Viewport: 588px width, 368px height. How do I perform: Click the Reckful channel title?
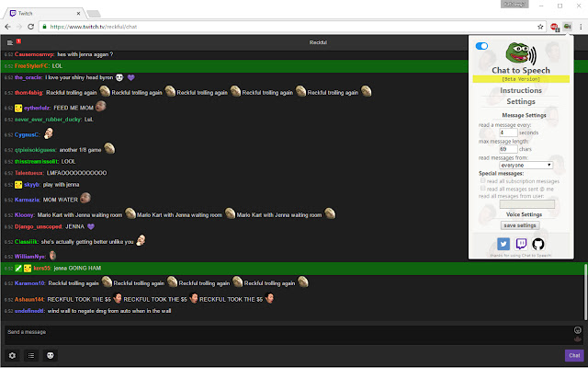pos(318,42)
